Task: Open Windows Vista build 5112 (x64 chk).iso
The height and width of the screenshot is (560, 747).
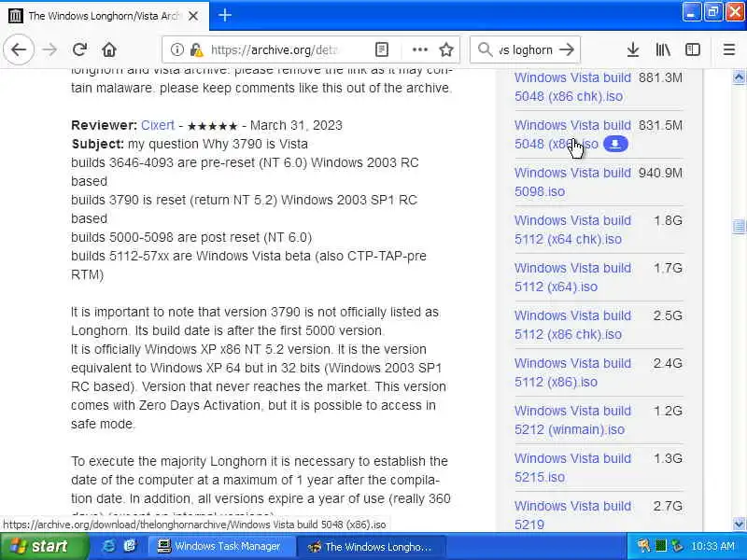Action: (x=572, y=230)
